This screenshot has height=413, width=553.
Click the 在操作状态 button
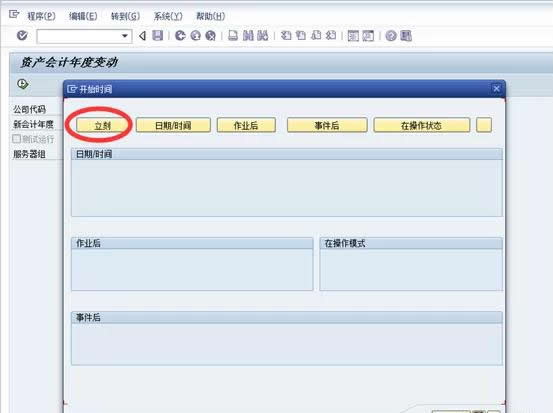(x=421, y=125)
